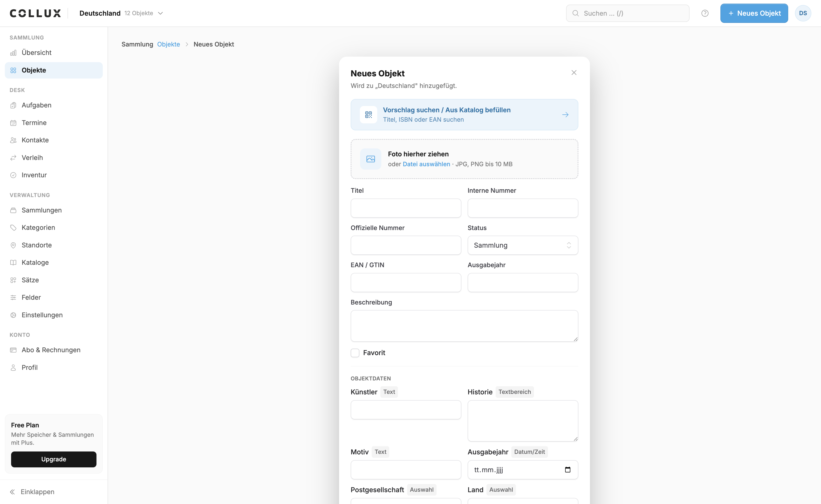Image resolution: width=821 pixels, height=504 pixels.
Task: Close the Neues Objekt dialog
Action: [x=574, y=73]
